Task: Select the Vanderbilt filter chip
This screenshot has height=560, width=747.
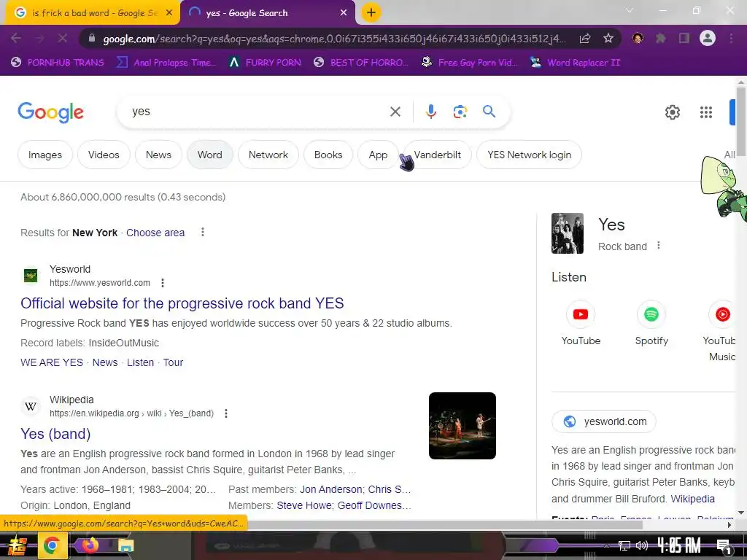Action: pyautogui.click(x=438, y=155)
